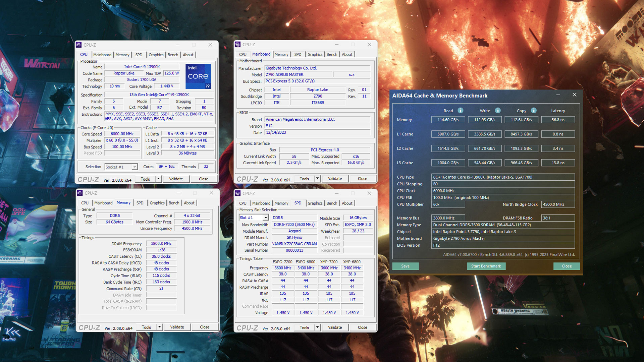Click Close button in the SPD CPU-Z window

point(363,327)
